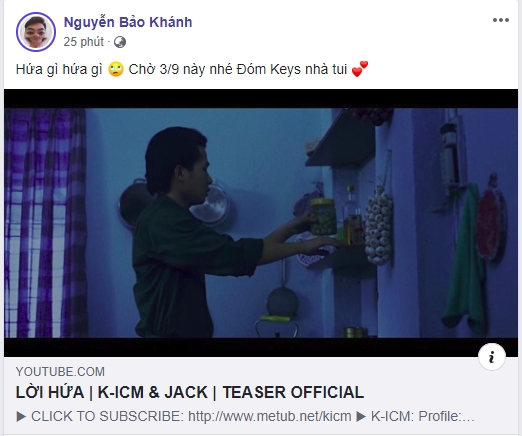Screen dimensions: 522x436
Task: Open Nguyễn Bảo Khánh's profile name link
Action: click(x=128, y=22)
